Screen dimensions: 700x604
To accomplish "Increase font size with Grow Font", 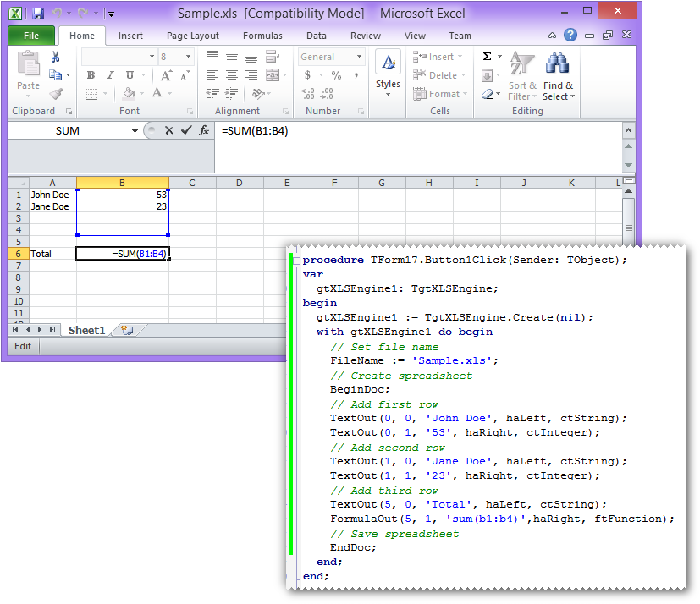I will [166, 75].
